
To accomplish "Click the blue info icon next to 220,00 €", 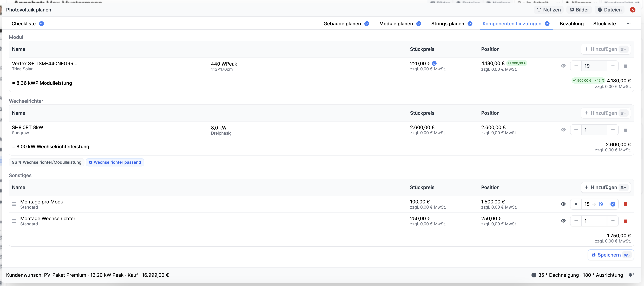I will coord(434,64).
